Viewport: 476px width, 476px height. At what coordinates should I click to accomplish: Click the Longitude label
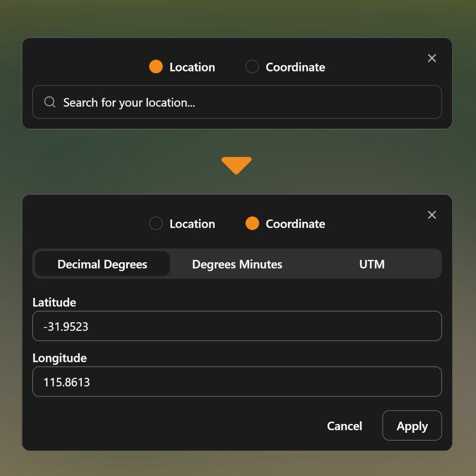coord(59,358)
